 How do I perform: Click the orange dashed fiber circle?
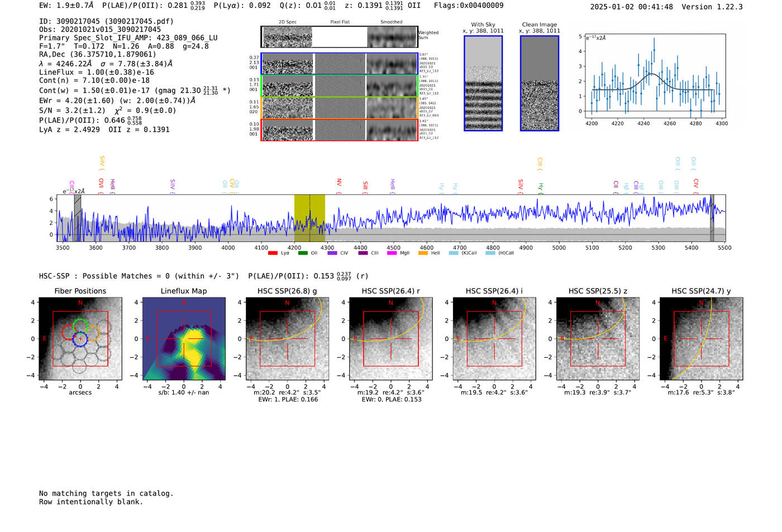pos(93,333)
